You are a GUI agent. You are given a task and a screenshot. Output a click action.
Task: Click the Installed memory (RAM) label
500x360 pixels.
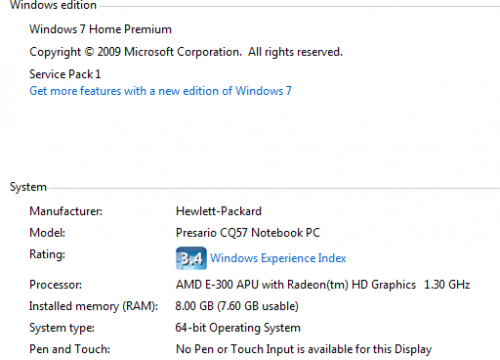pyautogui.click(x=94, y=306)
